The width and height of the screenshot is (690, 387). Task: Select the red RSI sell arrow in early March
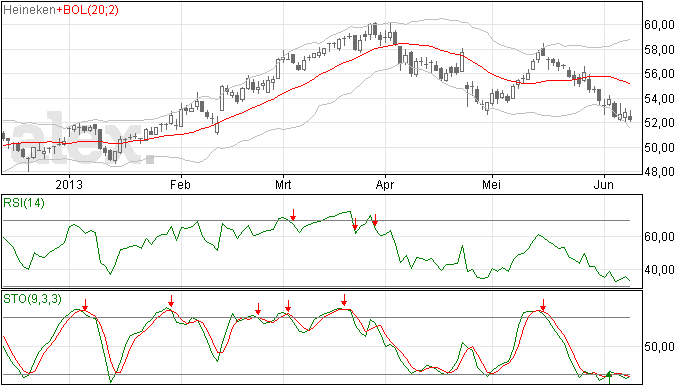293,215
